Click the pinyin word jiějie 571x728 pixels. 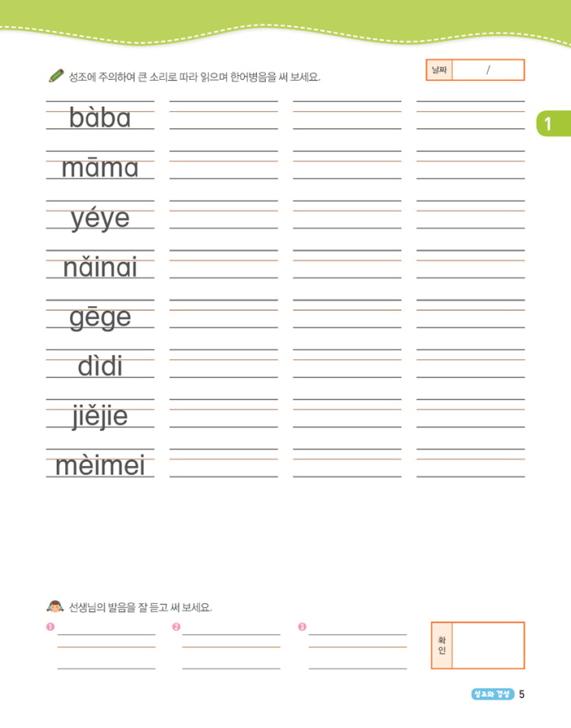[x=100, y=418]
